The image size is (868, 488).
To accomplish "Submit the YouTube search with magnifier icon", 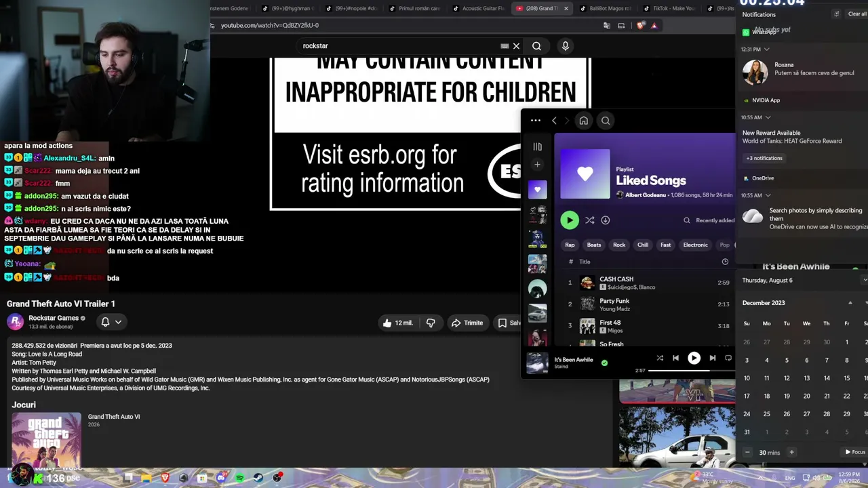I will click(536, 46).
